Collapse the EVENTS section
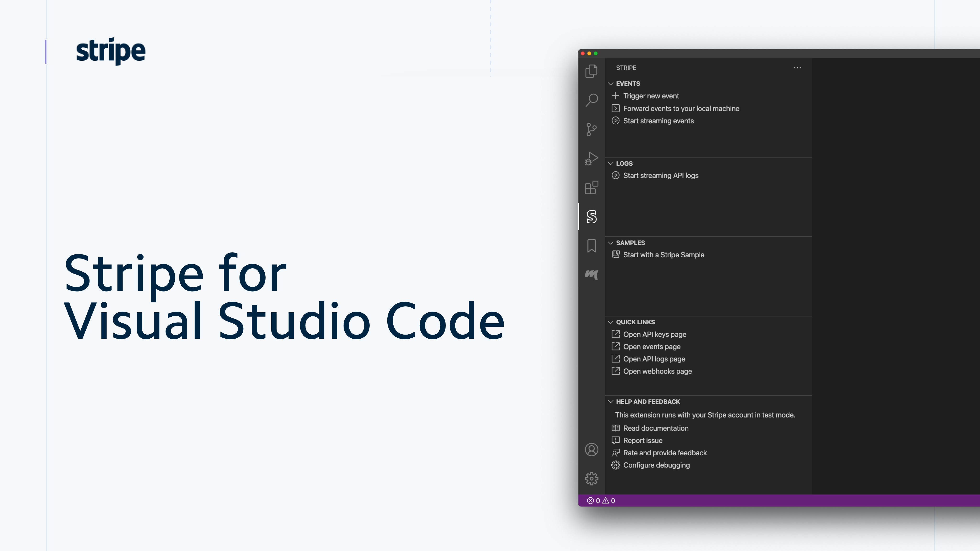Viewport: 980px width, 551px height. [x=628, y=84]
